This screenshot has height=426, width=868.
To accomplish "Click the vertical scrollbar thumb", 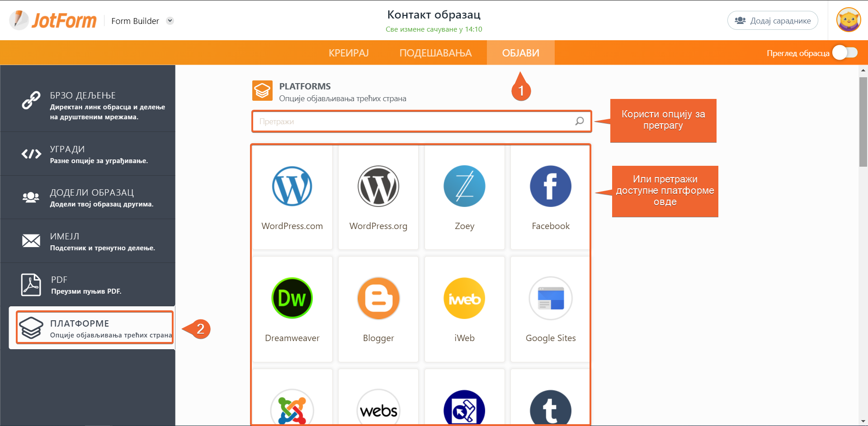I will click(863, 122).
